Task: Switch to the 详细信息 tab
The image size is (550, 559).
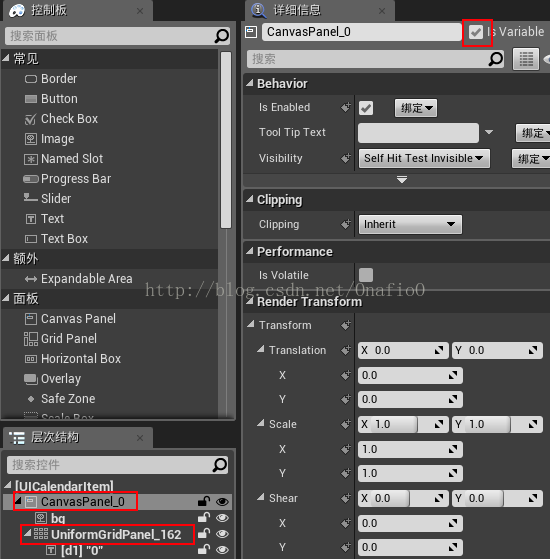Action: tap(320, 11)
